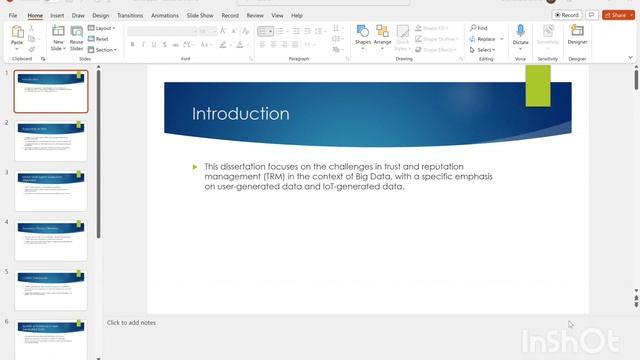Click the Introduction slide title
This screenshot has width=640, height=360.
(x=240, y=113)
